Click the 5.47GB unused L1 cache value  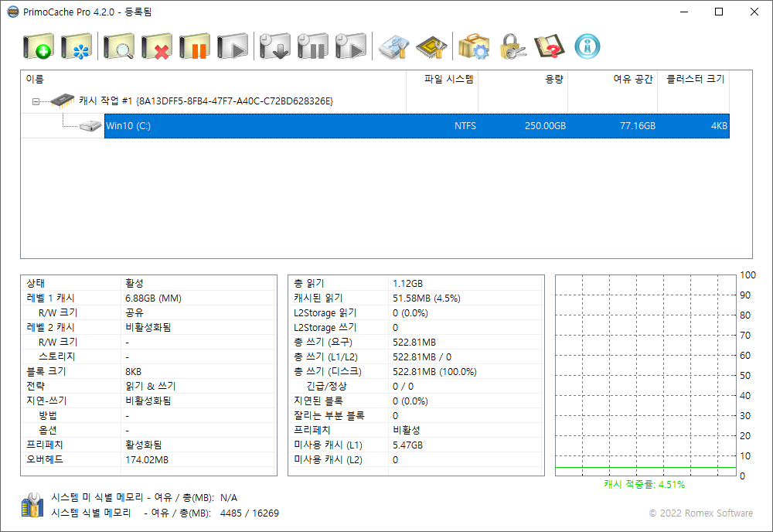[x=407, y=445]
